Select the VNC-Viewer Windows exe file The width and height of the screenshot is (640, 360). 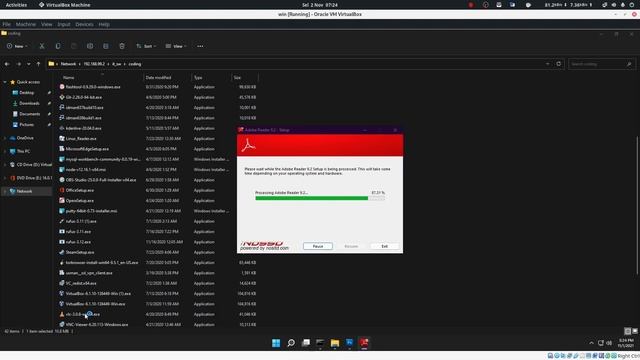(x=97, y=324)
